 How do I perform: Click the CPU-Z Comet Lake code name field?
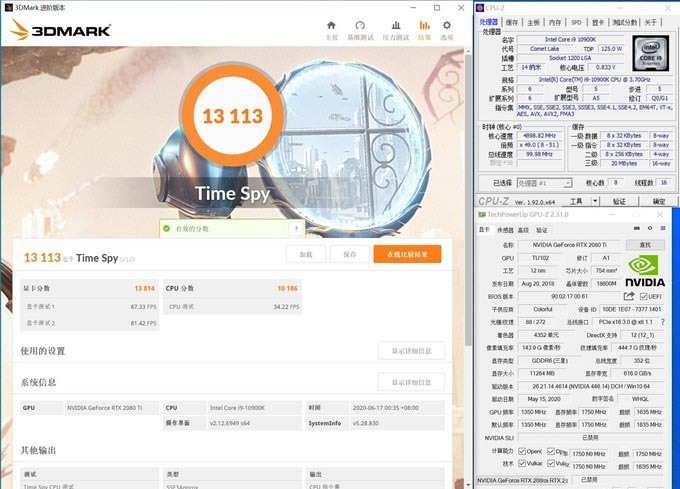[x=544, y=49]
